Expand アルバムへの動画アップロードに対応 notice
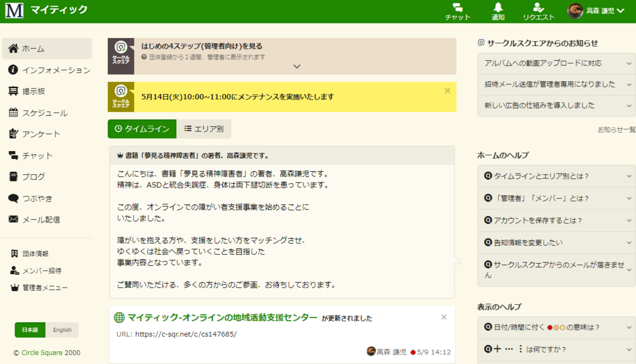The width and height of the screenshot is (636, 364). (556, 63)
